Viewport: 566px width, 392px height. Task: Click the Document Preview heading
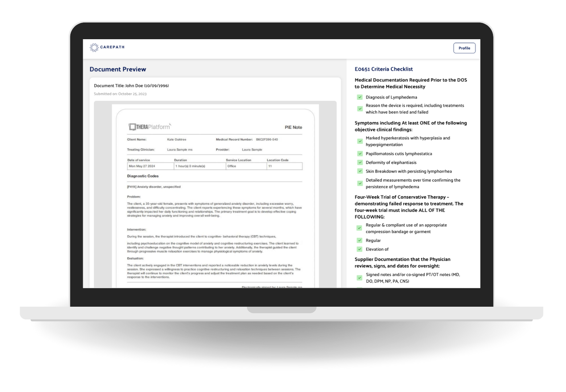click(118, 69)
